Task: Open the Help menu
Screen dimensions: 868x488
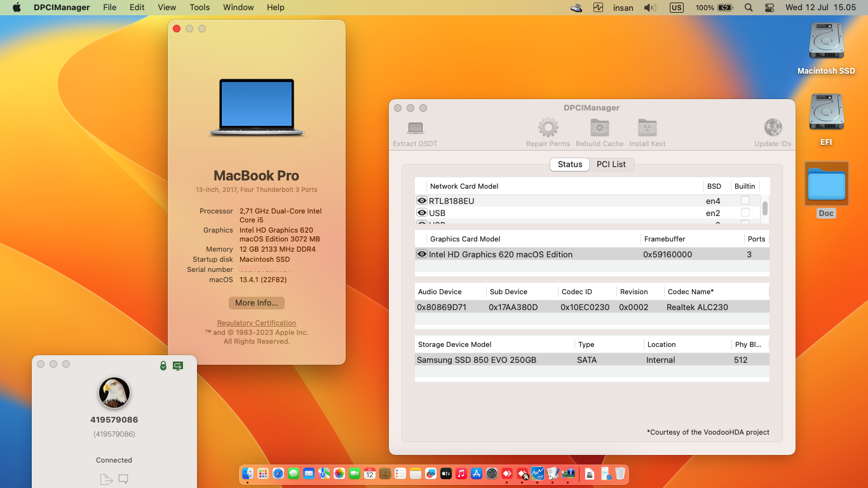Action: point(276,8)
